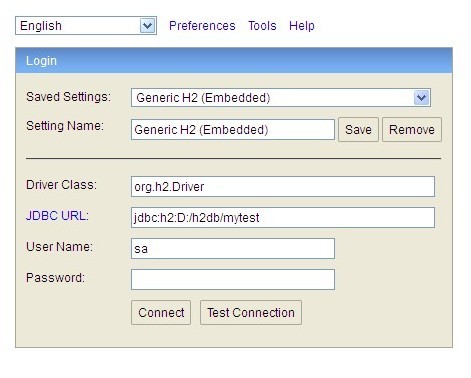This screenshot has width=471, height=378.
Task: Open the Preferences link
Action: coord(202,26)
